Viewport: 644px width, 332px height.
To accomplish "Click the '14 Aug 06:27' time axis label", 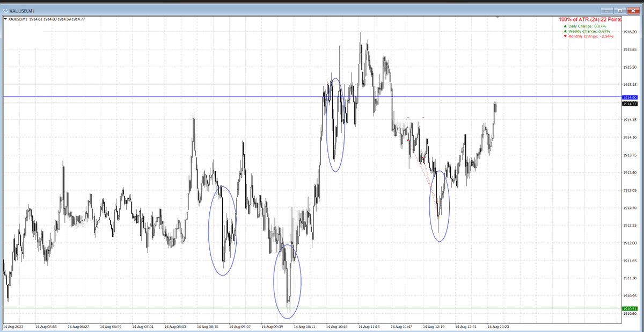I will (78, 326).
